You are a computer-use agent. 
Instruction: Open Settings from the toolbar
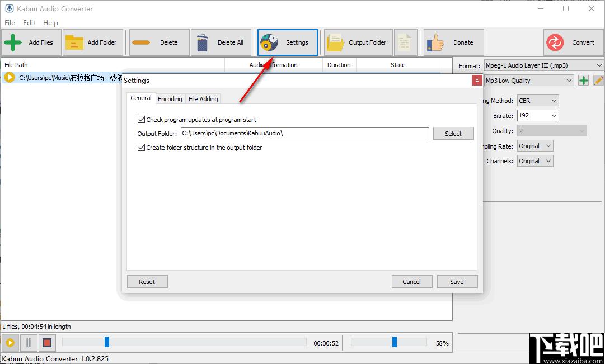point(288,42)
